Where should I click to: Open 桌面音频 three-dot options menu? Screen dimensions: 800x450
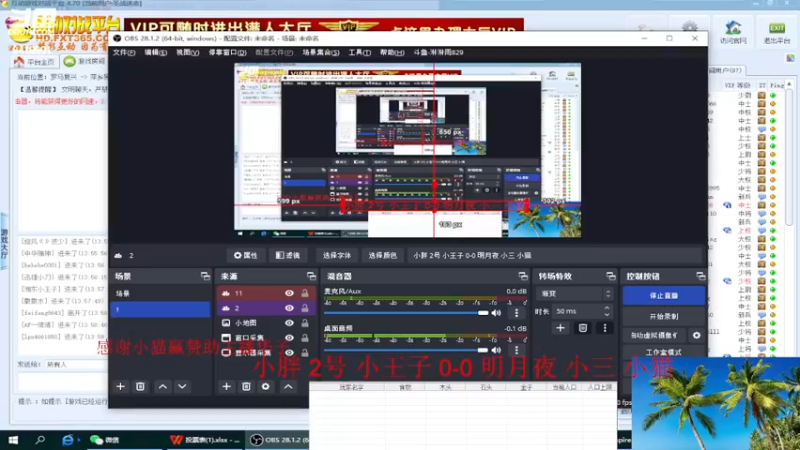(516, 350)
